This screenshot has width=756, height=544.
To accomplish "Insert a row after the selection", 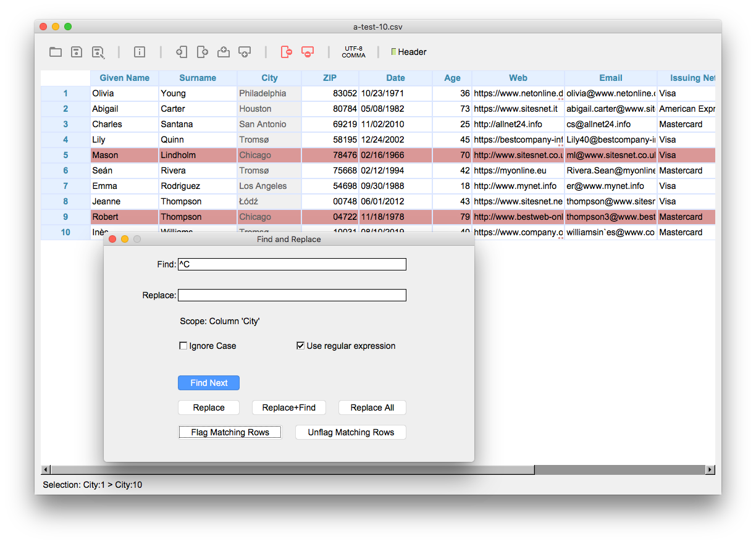I will pyautogui.click(x=202, y=52).
